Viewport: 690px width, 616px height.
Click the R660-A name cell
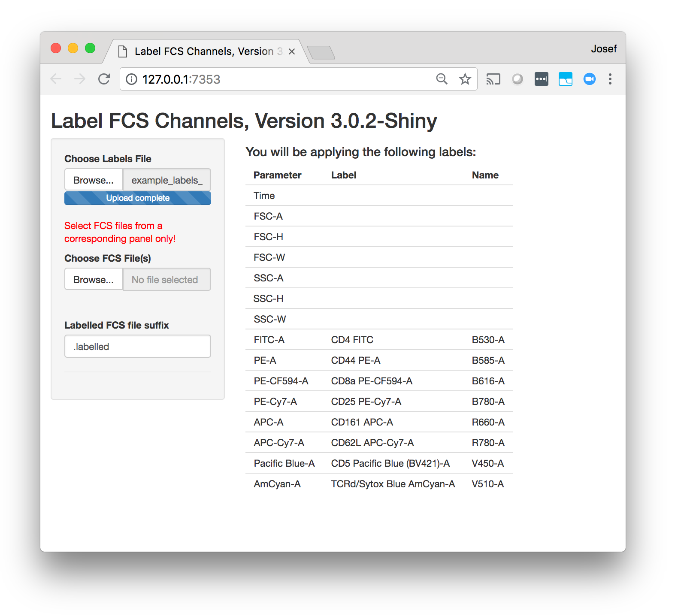(488, 422)
